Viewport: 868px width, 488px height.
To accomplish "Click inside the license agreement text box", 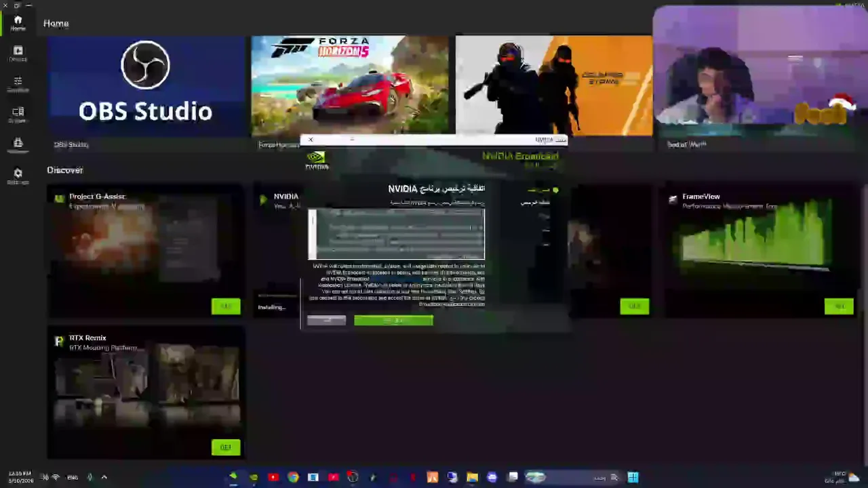I will click(x=397, y=235).
